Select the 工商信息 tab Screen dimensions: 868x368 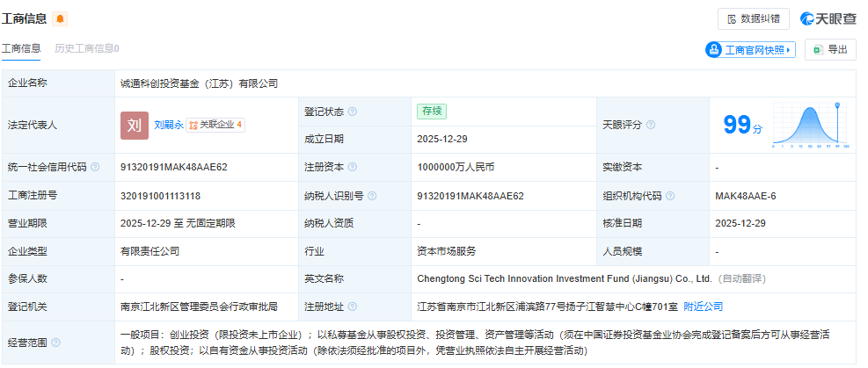(20, 48)
